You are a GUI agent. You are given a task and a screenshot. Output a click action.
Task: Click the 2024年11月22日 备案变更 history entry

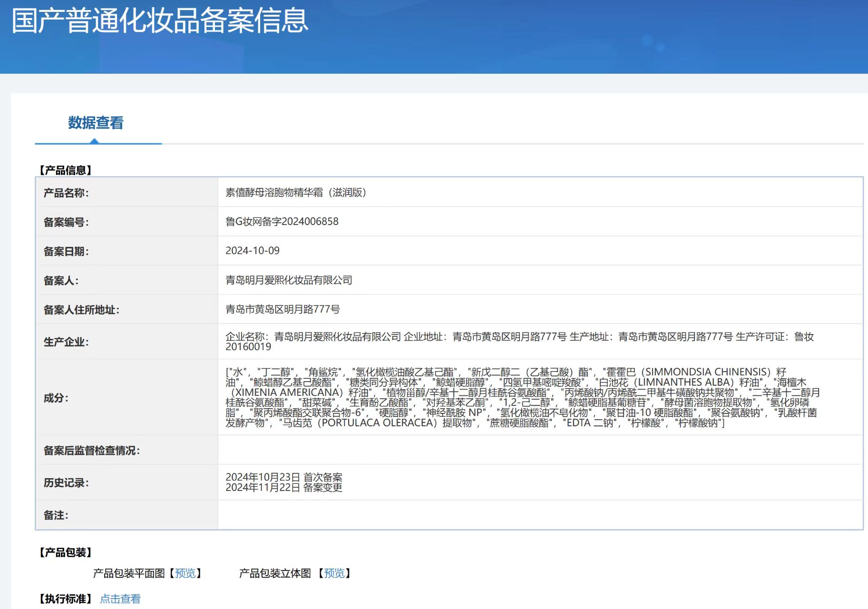point(283,488)
